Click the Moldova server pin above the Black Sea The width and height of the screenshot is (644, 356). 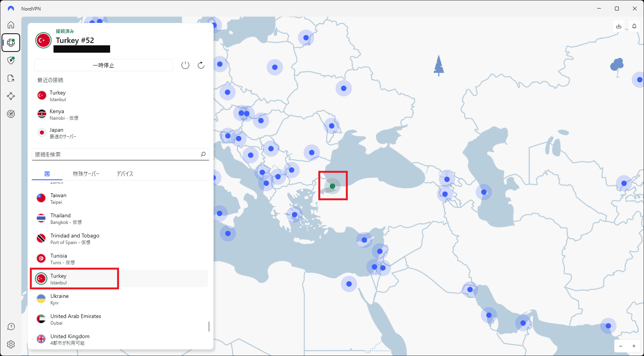click(331, 126)
